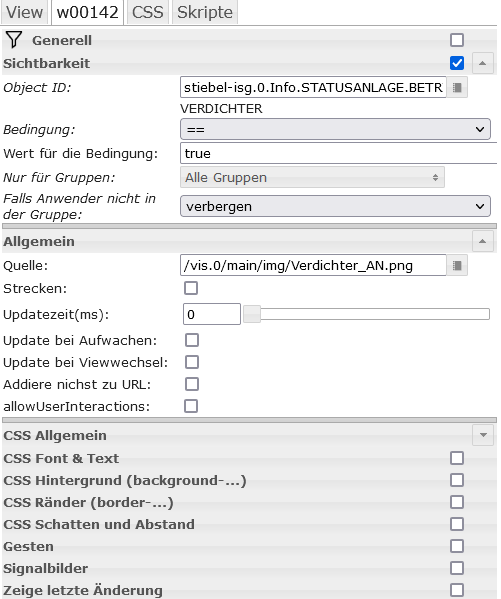Enable the Signalbilder section checkbox
Image resolution: width=501 pixels, height=599 pixels.
click(457, 568)
